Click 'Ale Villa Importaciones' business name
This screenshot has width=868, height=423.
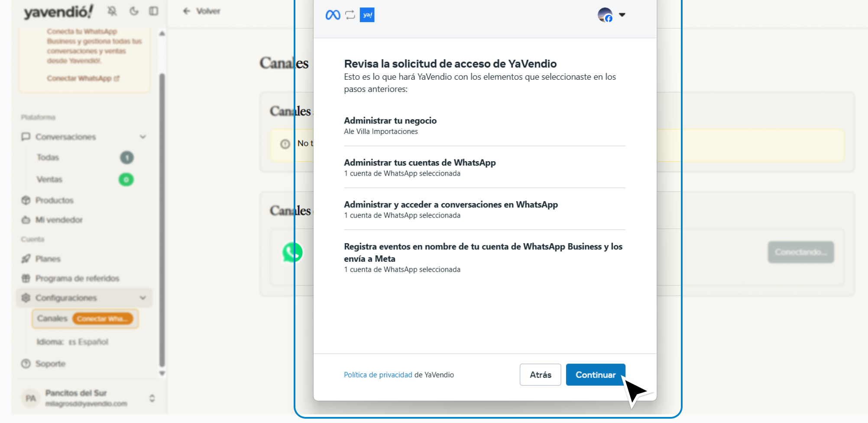(381, 131)
